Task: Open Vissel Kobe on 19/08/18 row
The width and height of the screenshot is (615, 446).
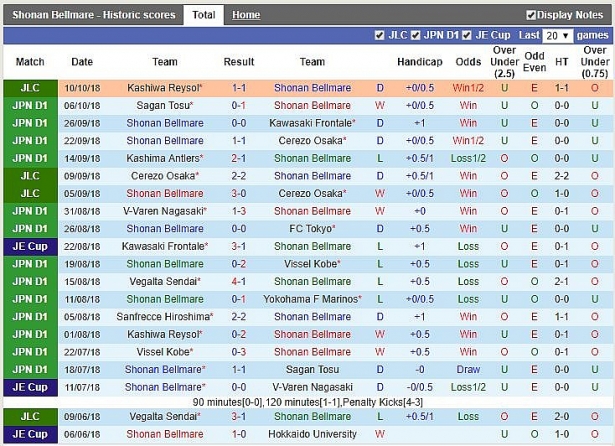Action: click(x=312, y=264)
